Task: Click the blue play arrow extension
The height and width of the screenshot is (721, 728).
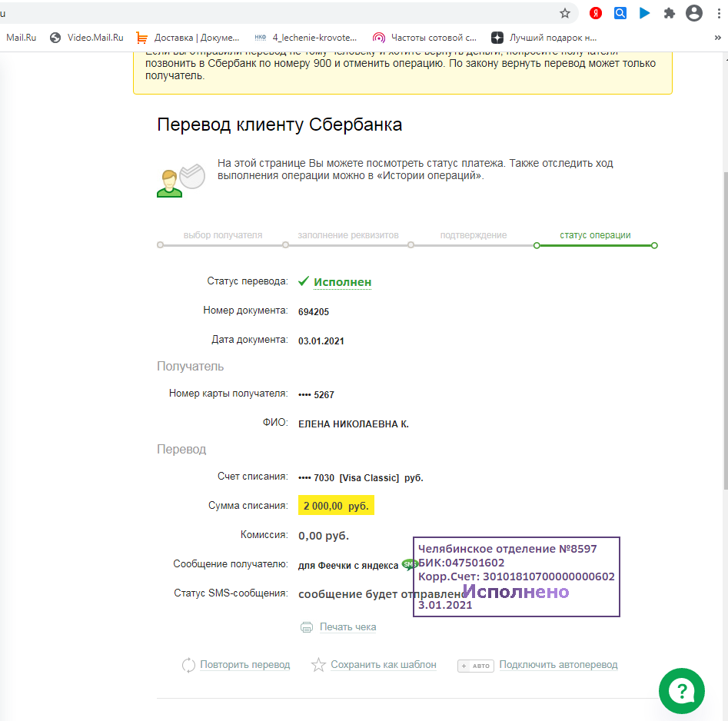Action: pos(644,13)
